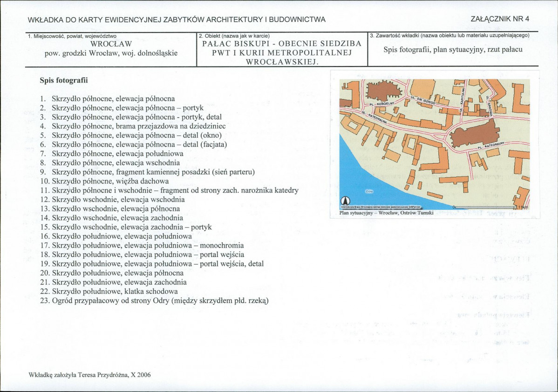
Task: Click item 13 'Skrzydło wschodnie, elewacja północna'
Action: click(116, 209)
